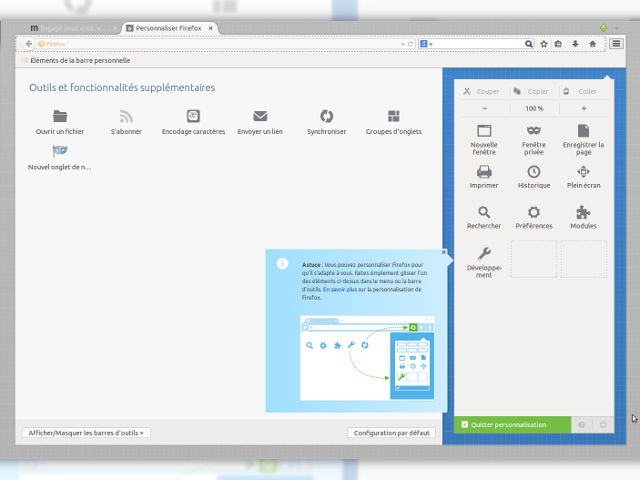Screen dimensions: 640x480
Task: Click the downloads arrow toolbar icon
Action: (x=575, y=44)
